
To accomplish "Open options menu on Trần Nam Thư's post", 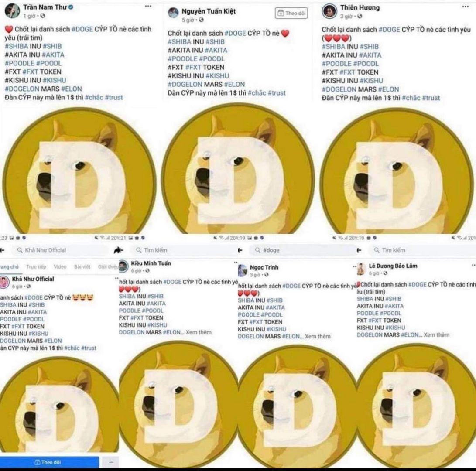I will coord(148,6).
